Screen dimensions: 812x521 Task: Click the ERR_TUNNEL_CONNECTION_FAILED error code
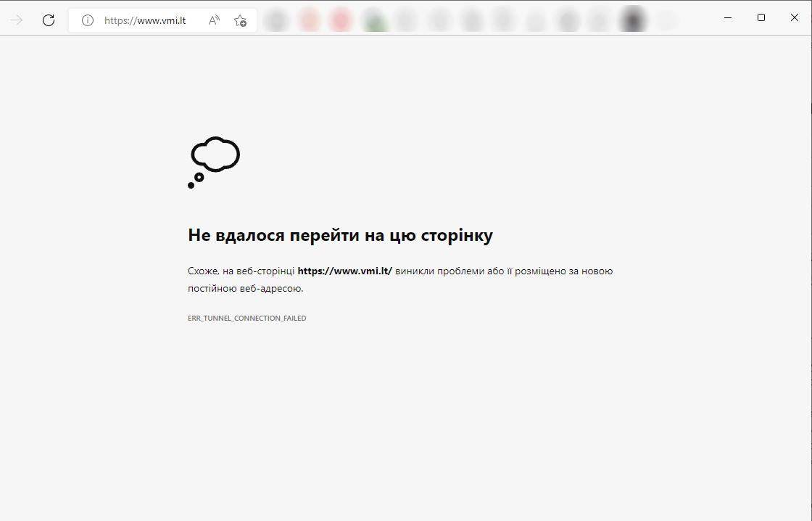[247, 319]
